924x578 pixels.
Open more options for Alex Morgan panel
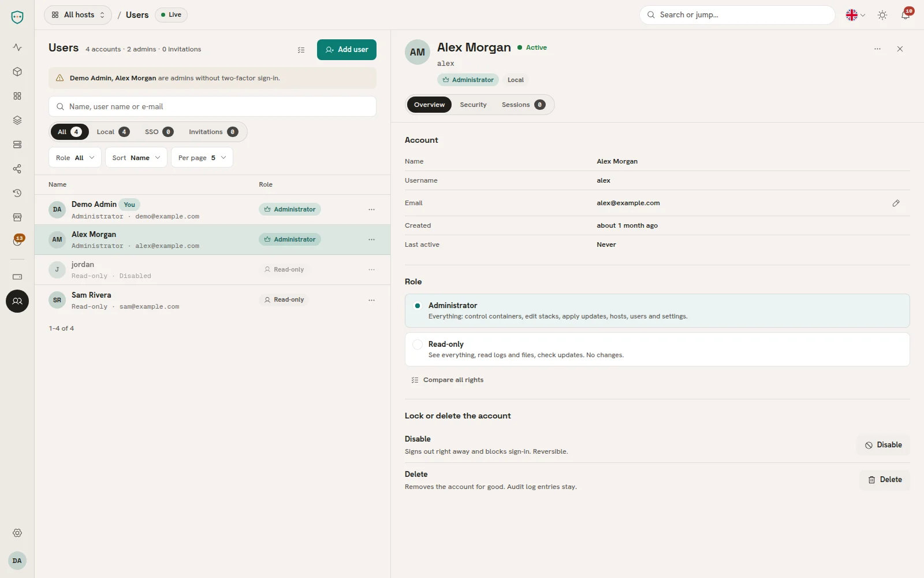pyautogui.click(x=877, y=49)
